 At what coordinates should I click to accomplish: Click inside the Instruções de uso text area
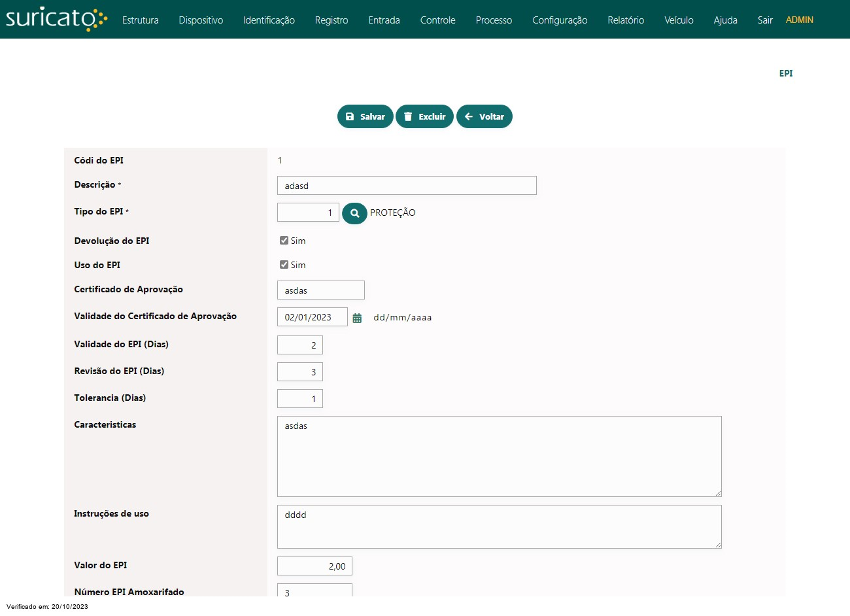click(500, 526)
